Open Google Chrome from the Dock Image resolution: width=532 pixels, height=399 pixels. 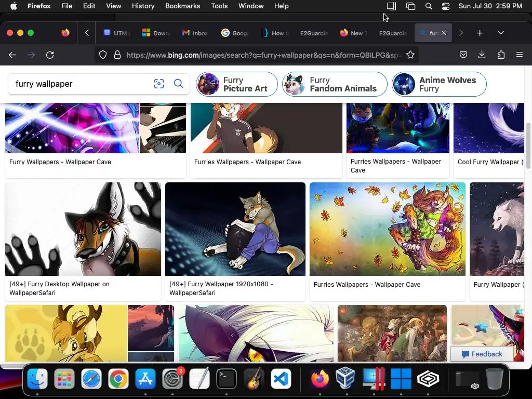118,379
